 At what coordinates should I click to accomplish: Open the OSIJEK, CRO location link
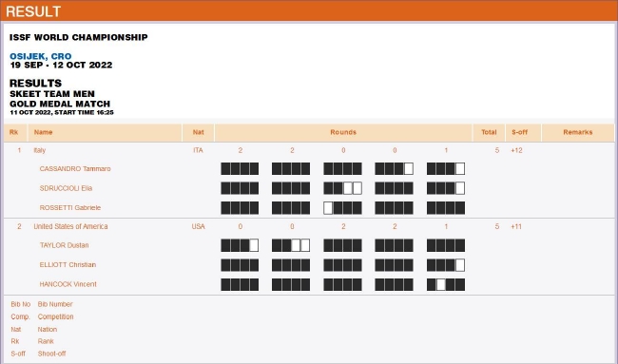pyautogui.click(x=41, y=56)
